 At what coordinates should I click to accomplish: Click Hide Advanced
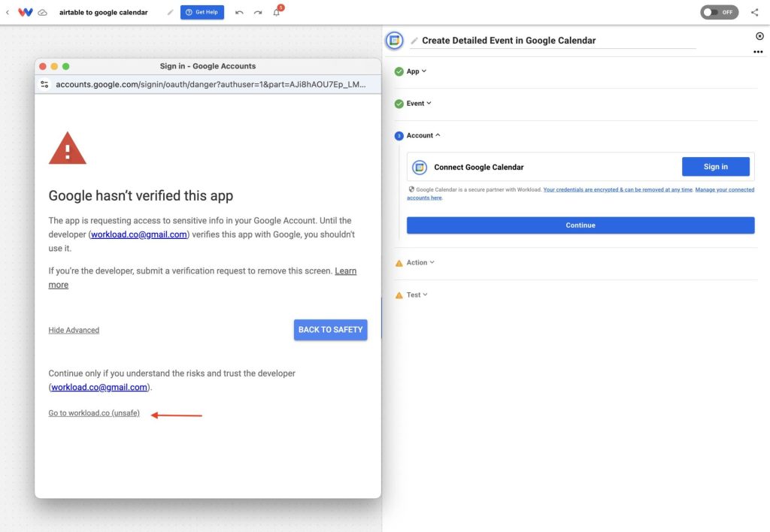click(x=74, y=331)
